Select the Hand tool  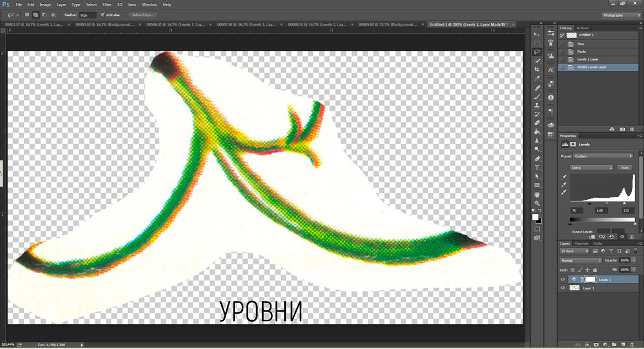[537, 194]
